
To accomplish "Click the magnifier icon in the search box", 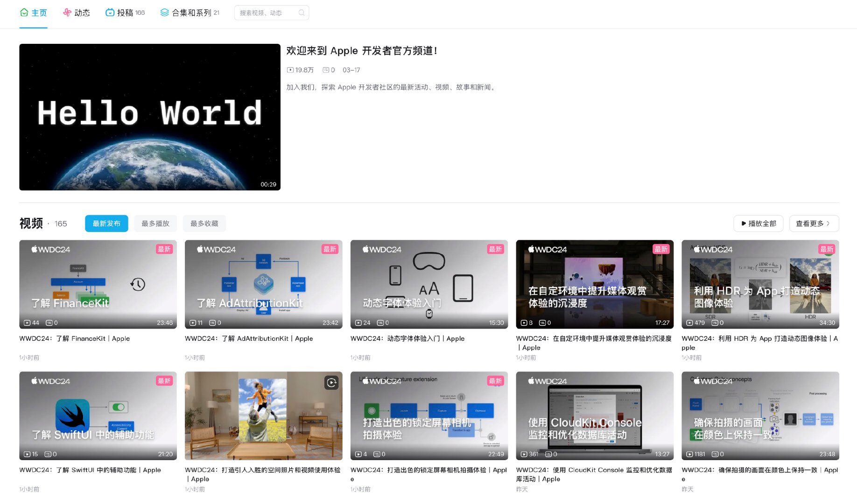I will pyautogui.click(x=301, y=13).
